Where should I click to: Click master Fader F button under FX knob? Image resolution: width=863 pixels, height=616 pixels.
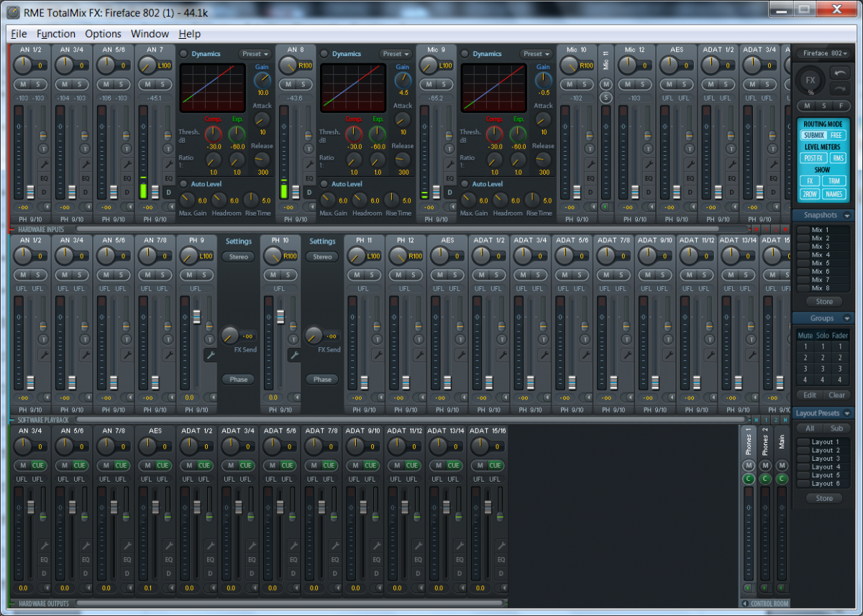[841, 106]
